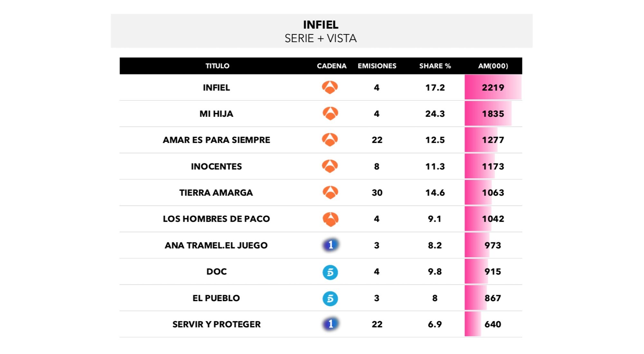Click the Telecinco logo beside EL PUEBLO

(330, 298)
